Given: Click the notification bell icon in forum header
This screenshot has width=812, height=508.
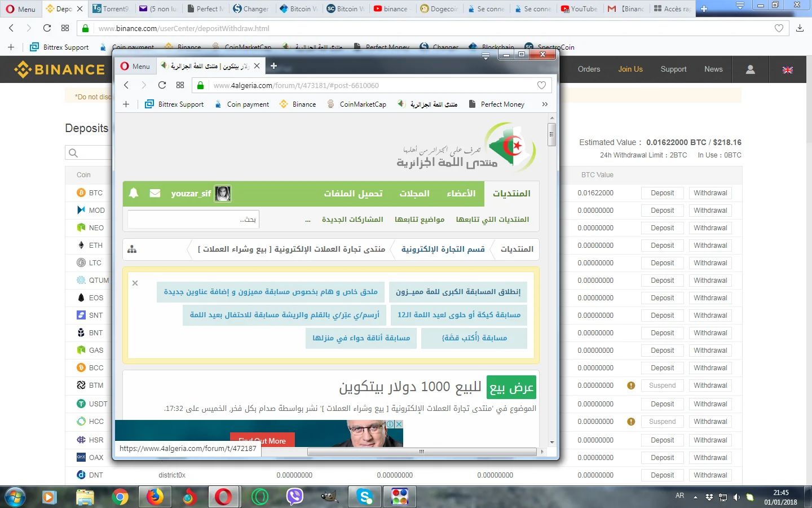Looking at the screenshot, I should 134,193.
